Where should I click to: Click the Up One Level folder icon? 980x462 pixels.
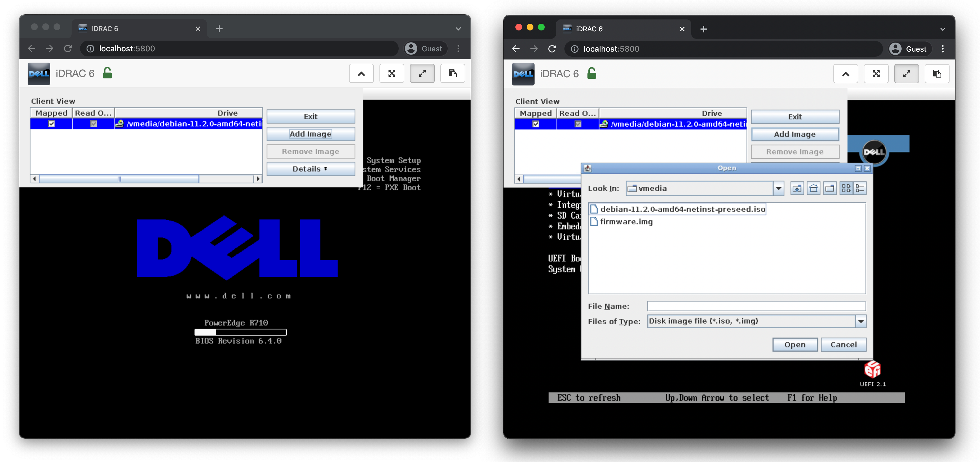click(797, 188)
